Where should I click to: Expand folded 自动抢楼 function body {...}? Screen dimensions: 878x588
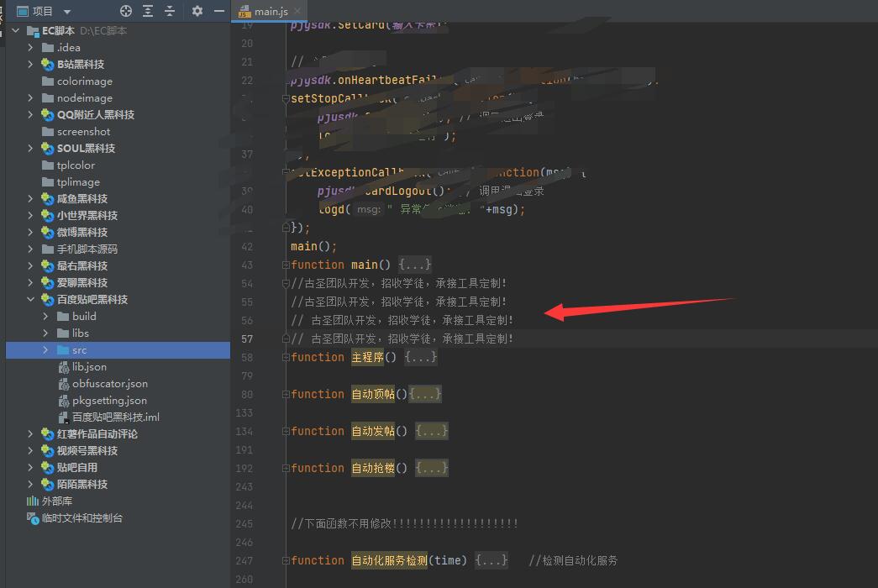pos(432,468)
